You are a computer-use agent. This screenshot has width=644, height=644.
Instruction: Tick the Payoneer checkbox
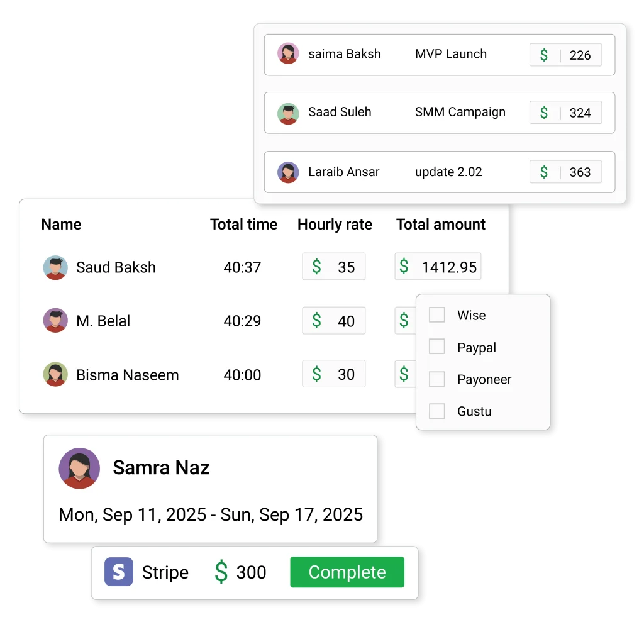pyautogui.click(x=437, y=379)
